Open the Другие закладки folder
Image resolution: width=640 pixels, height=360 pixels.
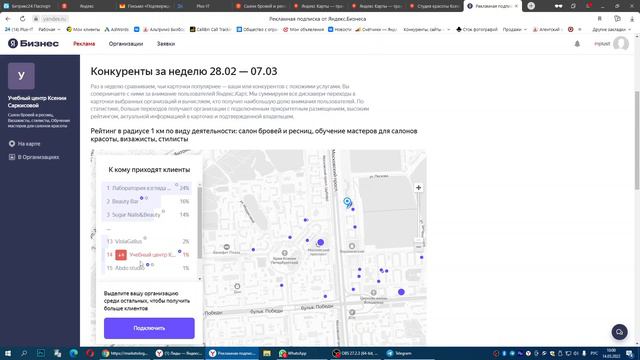pyautogui.click(x=611, y=29)
